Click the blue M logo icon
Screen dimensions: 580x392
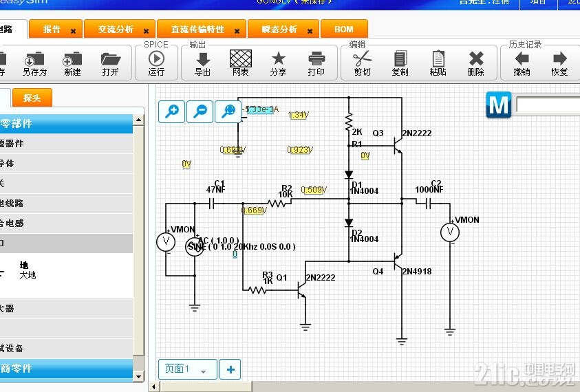pos(499,105)
